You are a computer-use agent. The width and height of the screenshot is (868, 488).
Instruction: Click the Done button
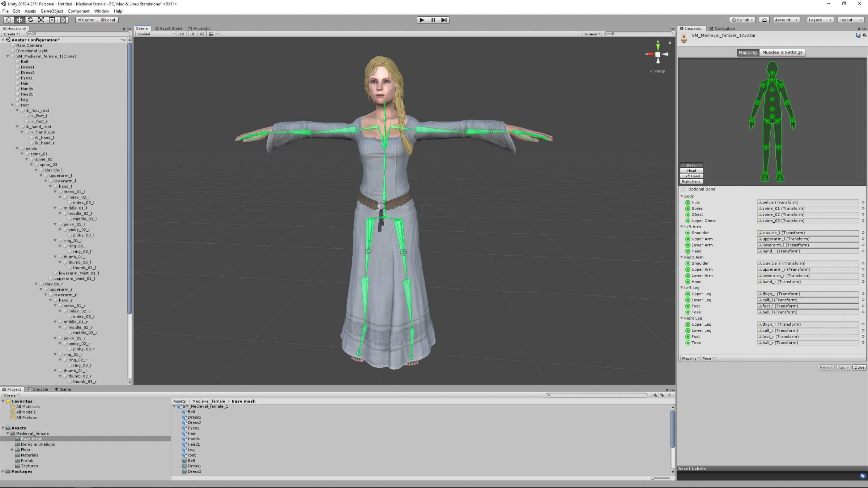click(x=859, y=367)
